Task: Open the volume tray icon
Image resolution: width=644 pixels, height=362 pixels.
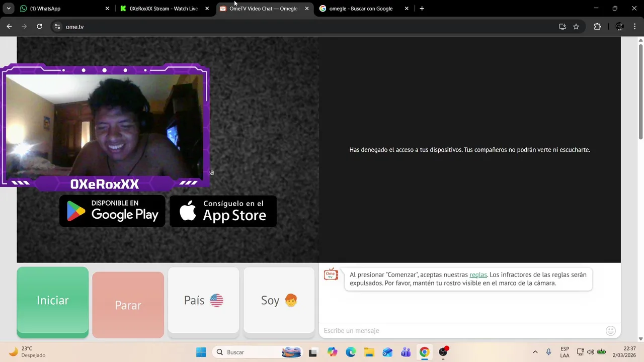Action: point(591,352)
